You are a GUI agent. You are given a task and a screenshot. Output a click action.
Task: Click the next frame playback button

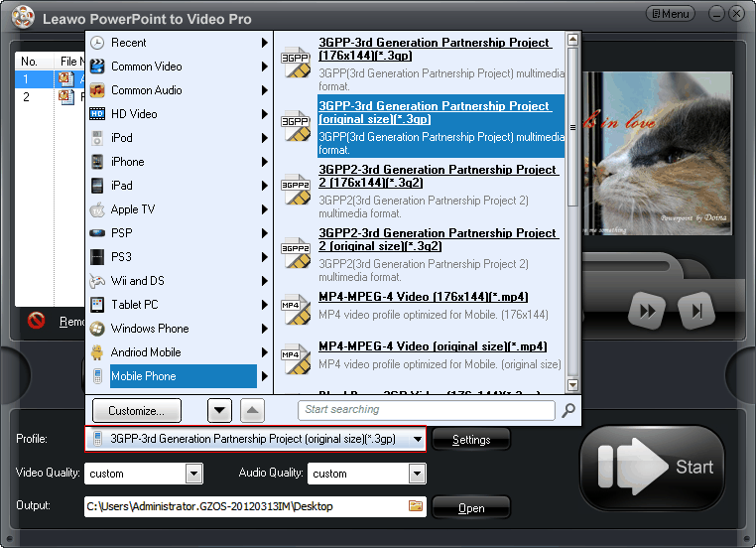click(x=696, y=311)
